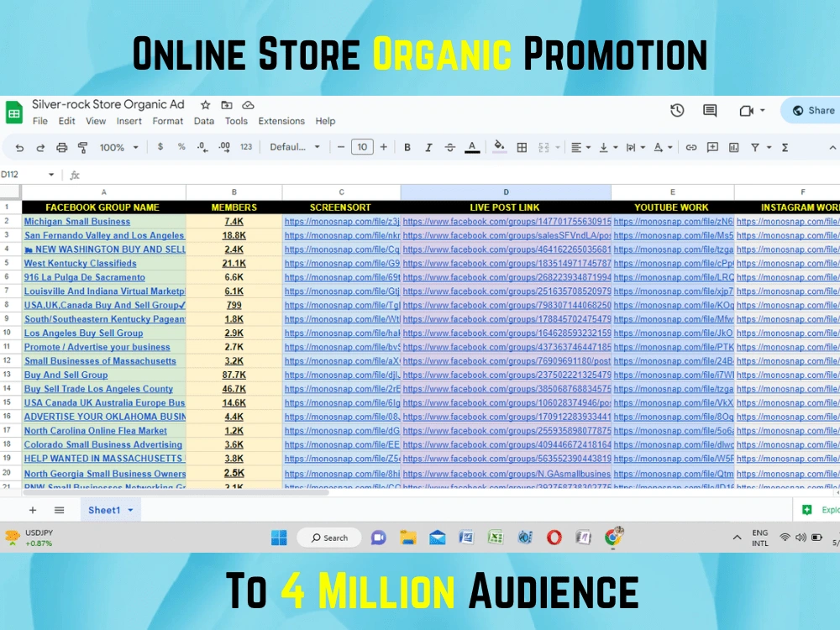The height and width of the screenshot is (630, 840).
Task: Show hidden tray icons chevron
Action: (x=738, y=538)
